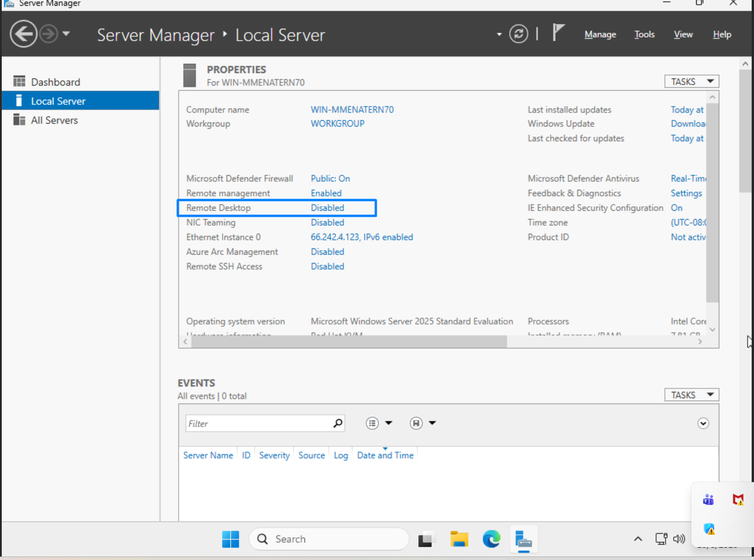754x560 pixels.
Task: Sort events by Severity column
Action: 274,455
